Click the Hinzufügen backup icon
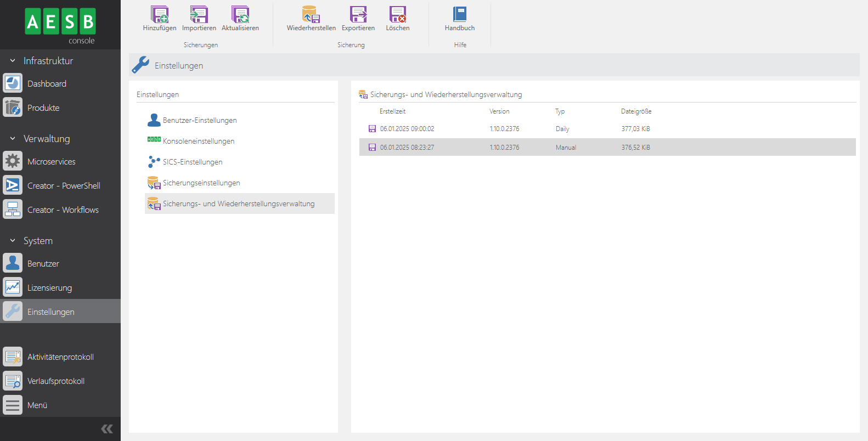Screen dimensions: 868x441 (160, 15)
